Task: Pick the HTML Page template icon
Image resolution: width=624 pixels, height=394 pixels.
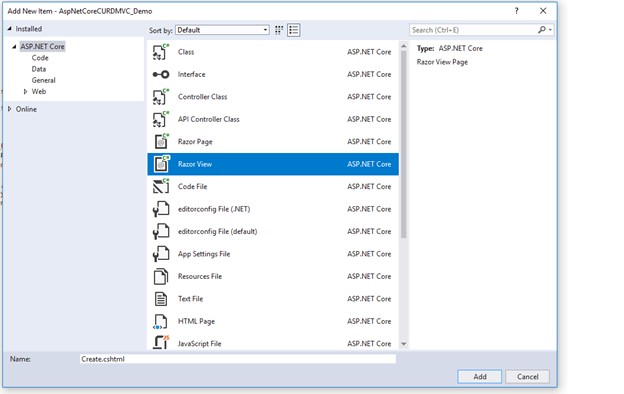Action: click(x=161, y=321)
